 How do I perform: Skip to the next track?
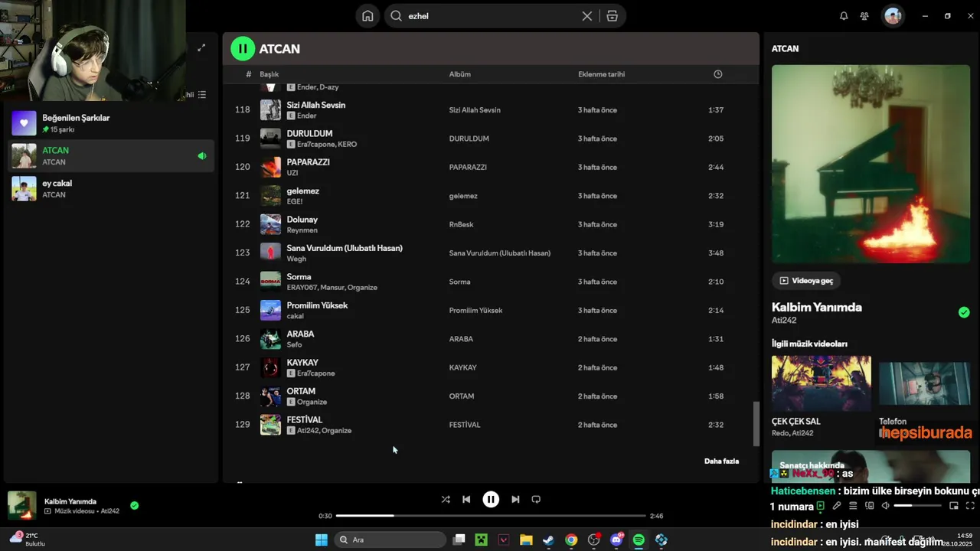tap(515, 500)
